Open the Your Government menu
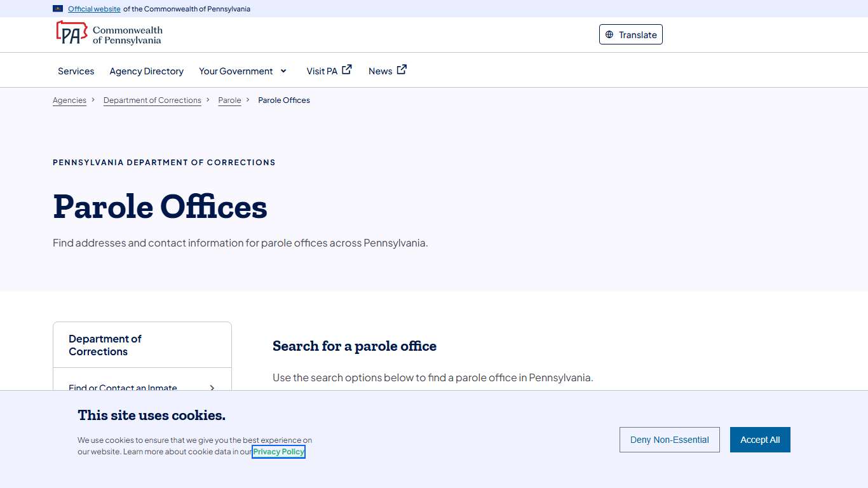The height and width of the screenshot is (488, 868). pyautogui.click(x=236, y=71)
